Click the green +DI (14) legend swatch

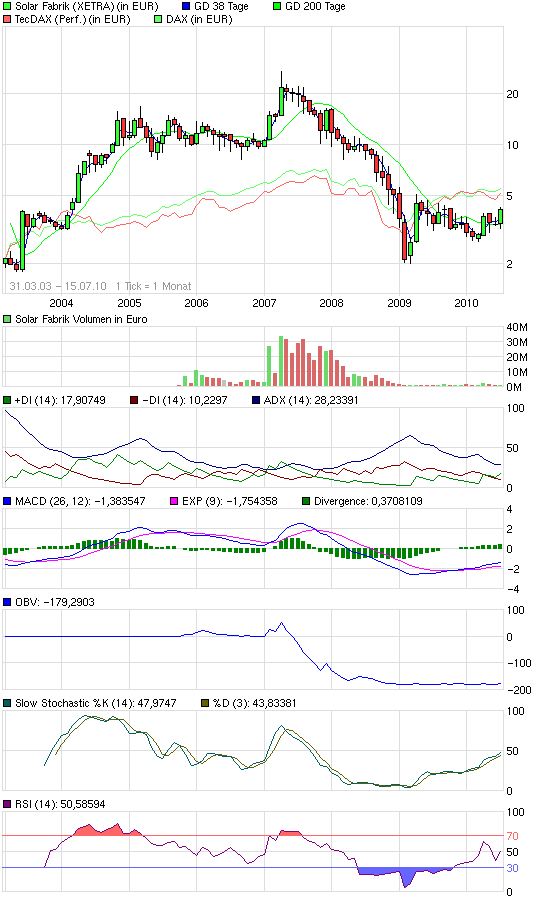(x=7, y=400)
